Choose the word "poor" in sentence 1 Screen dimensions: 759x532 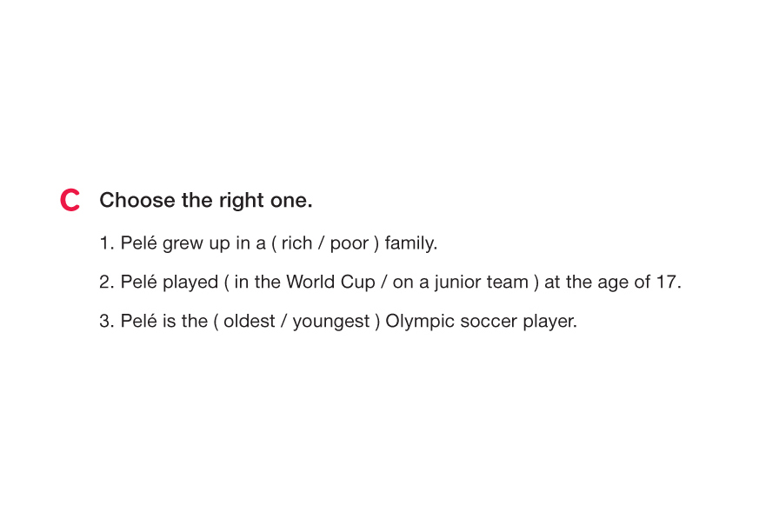click(x=350, y=243)
